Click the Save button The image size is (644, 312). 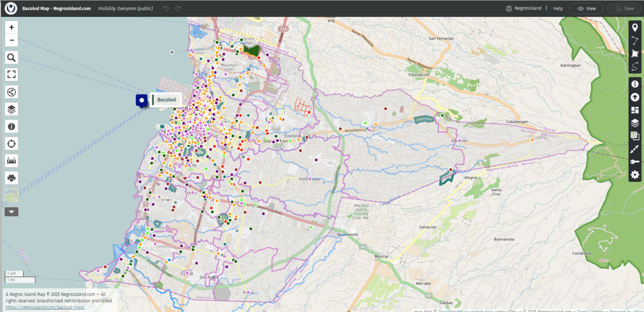624,9
